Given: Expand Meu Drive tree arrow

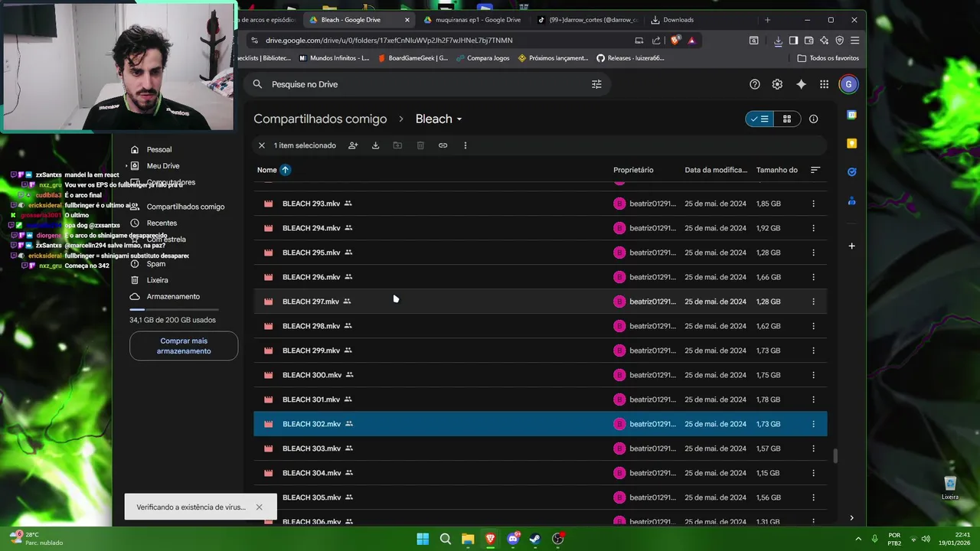Looking at the screenshot, I should point(126,166).
